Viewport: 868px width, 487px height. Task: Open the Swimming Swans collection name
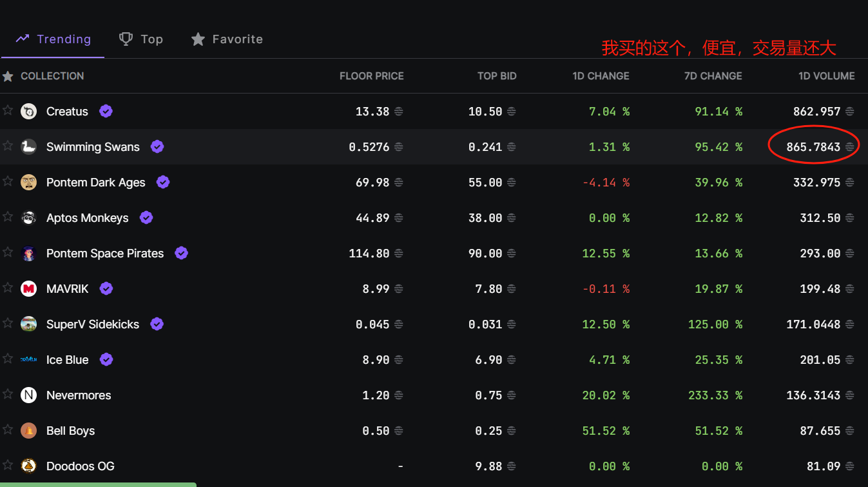coord(93,147)
